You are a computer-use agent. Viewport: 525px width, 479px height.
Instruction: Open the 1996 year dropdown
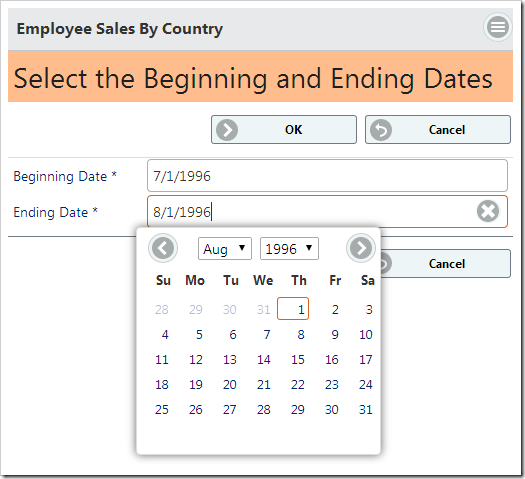[x=289, y=249]
